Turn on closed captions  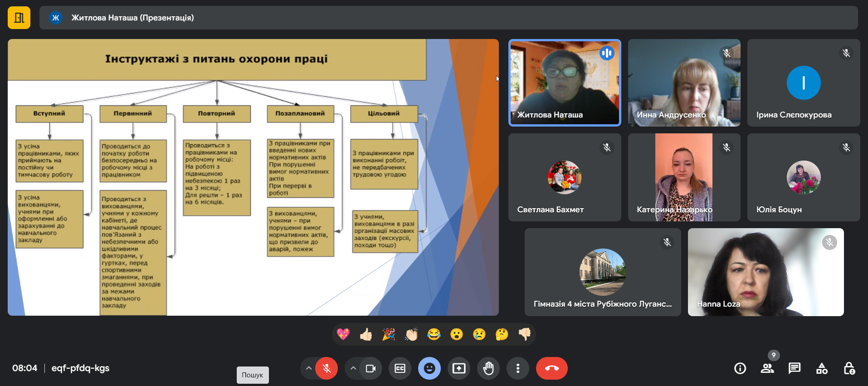point(400,368)
